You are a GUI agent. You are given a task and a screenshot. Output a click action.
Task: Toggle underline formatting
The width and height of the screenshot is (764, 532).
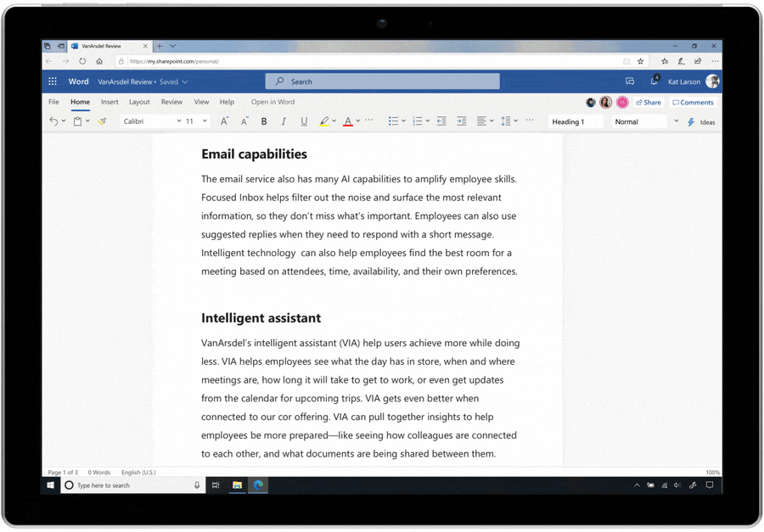point(304,121)
